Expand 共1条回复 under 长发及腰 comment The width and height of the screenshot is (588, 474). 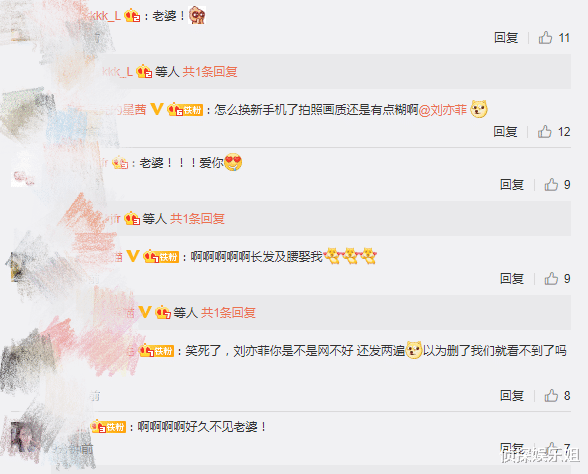[x=228, y=312]
